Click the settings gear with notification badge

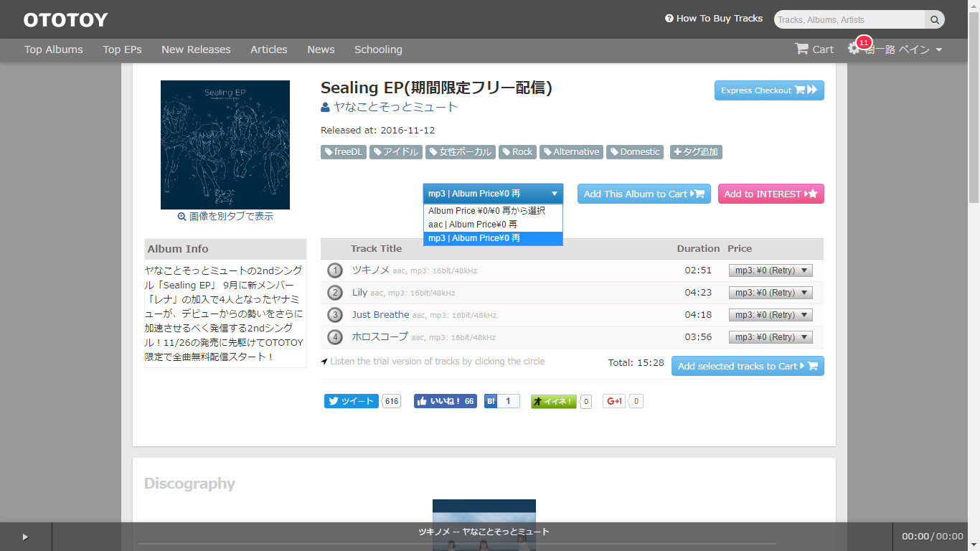pyautogui.click(x=854, y=49)
